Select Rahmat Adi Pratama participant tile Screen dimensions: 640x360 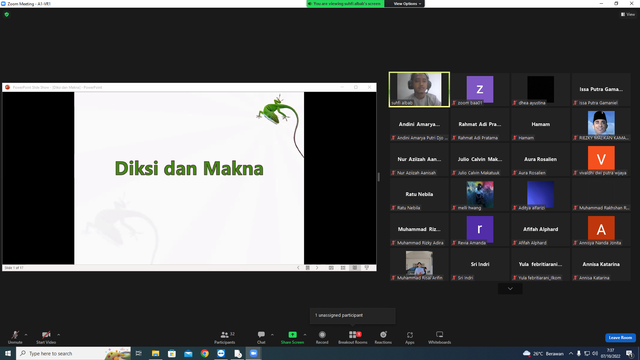pyautogui.click(x=480, y=124)
